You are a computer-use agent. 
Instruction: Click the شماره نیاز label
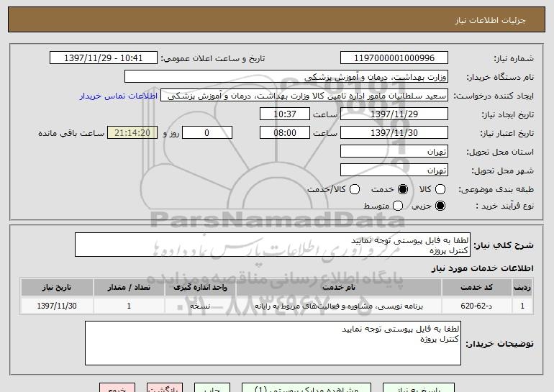point(514,58)
